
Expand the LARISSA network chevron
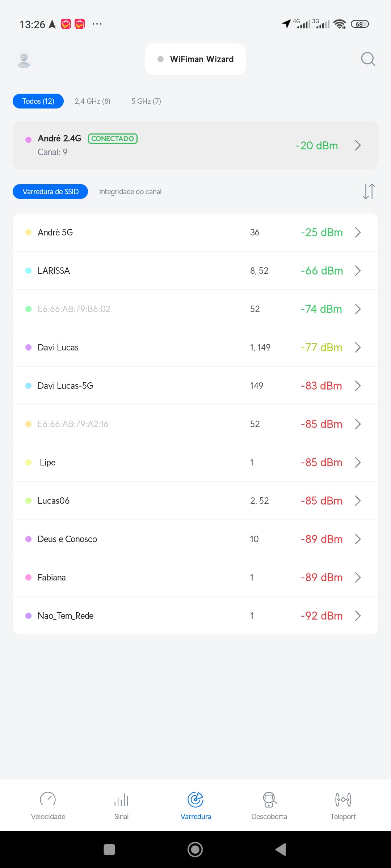pyautogui.click(x=358, y=271)
